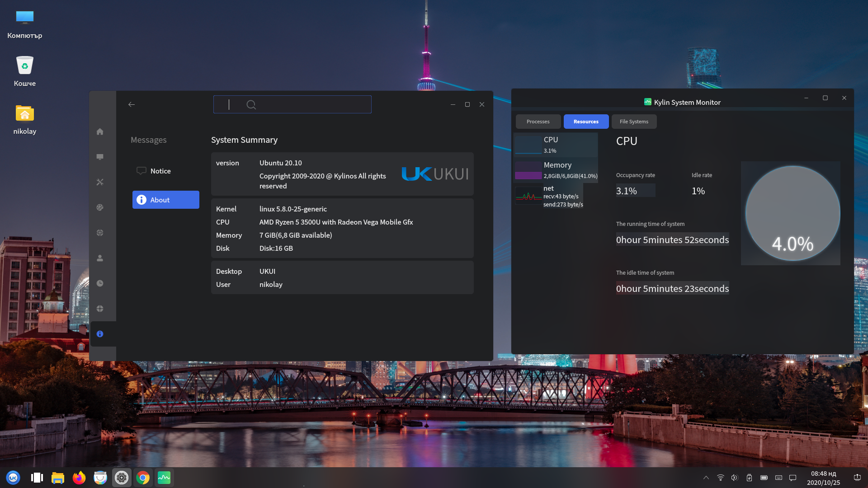
Task: Open the file manager from taskbar
Action: click(x=58, y=478)
